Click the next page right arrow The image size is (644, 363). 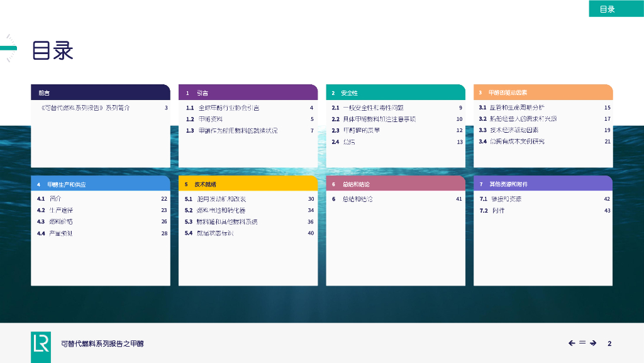click(593, 343)
